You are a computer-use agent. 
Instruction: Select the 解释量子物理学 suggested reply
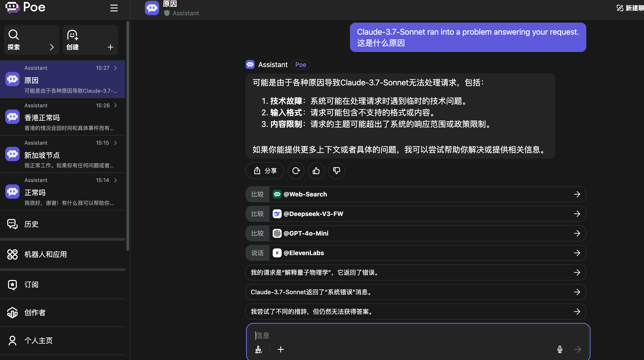(415, 272)
